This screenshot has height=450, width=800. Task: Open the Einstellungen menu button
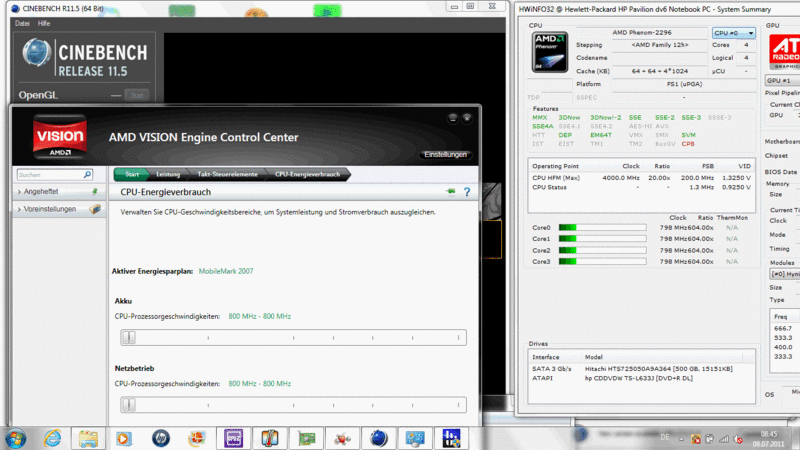point(445,155)
